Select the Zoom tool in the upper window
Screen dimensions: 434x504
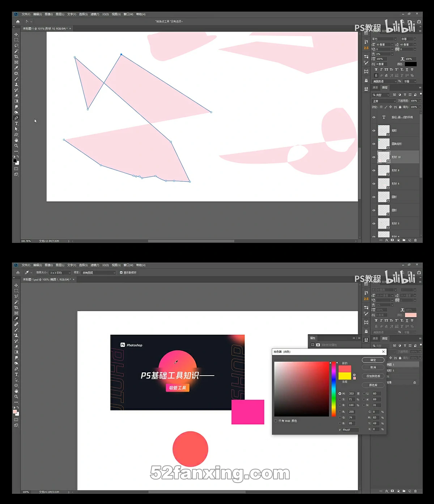16,146
